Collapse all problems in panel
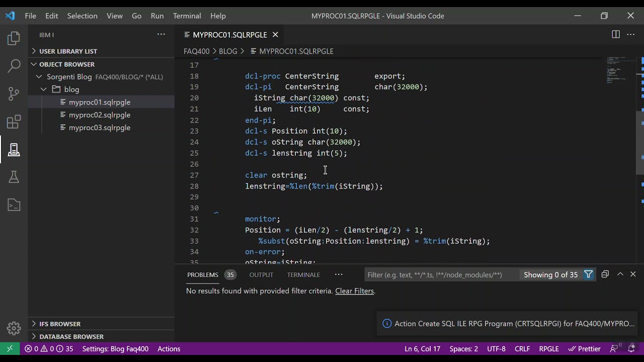Screen dimensions: 644x362 605,274
